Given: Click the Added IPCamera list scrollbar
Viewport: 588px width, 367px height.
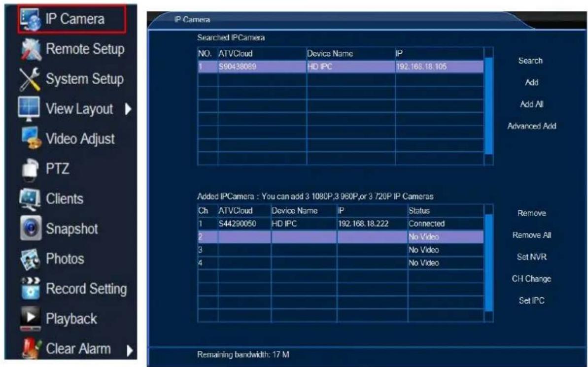Looking at the screenshot, I should point(488,263).
